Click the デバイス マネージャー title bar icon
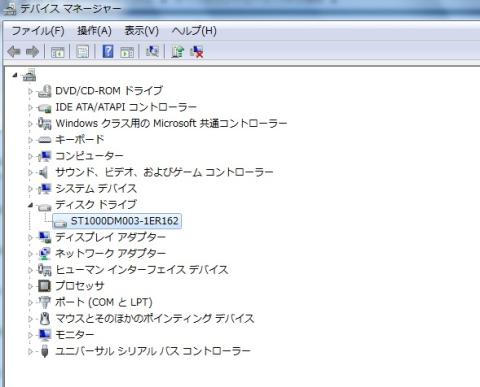The width and height of the screenshot is (480, 387). [10, 9]
